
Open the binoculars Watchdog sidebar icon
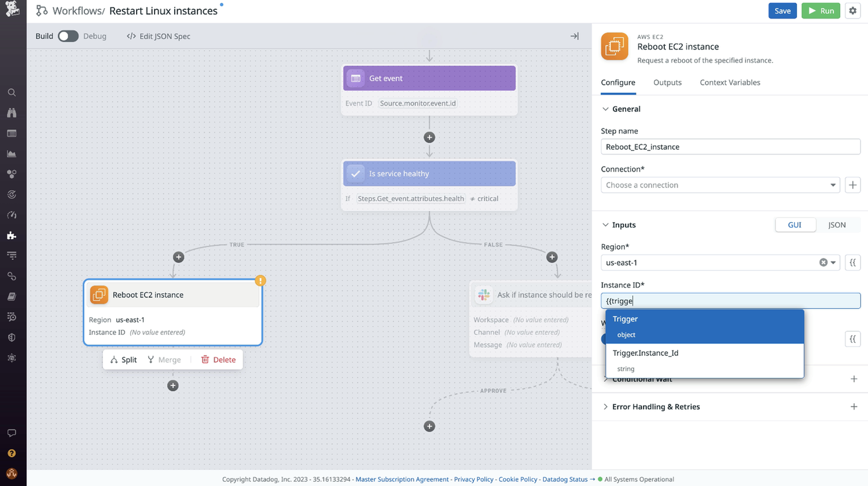(12, 113)
